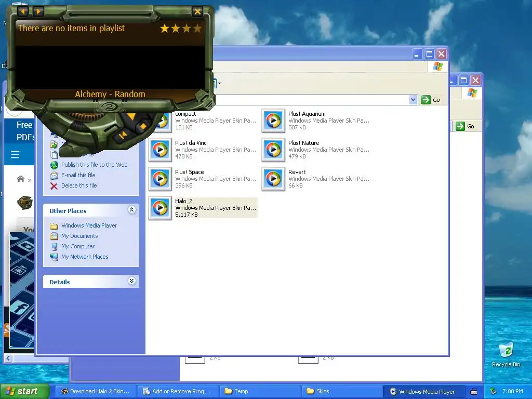Viewport: 532px width, 399px height.
Task: Click the 7:00 PM clock
Action: [513, 391]
